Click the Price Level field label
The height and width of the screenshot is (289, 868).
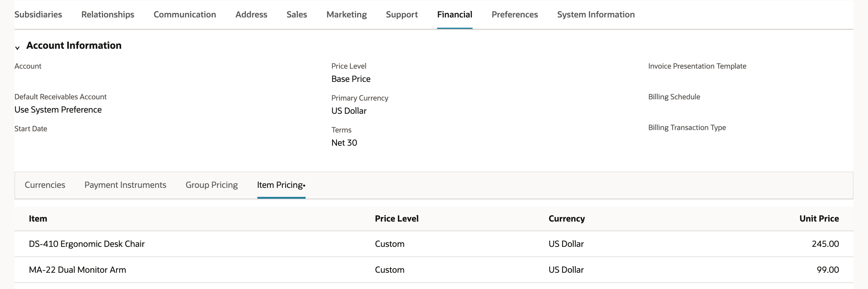(349, 66)
